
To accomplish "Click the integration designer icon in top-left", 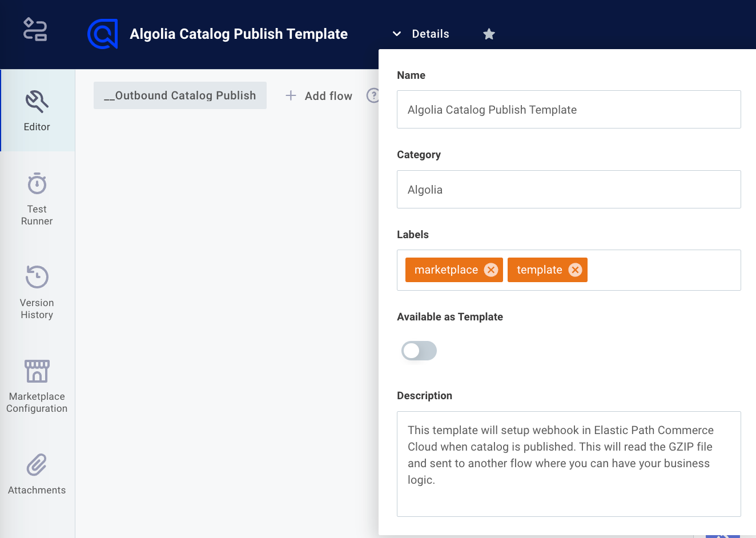I will point(35,30).
